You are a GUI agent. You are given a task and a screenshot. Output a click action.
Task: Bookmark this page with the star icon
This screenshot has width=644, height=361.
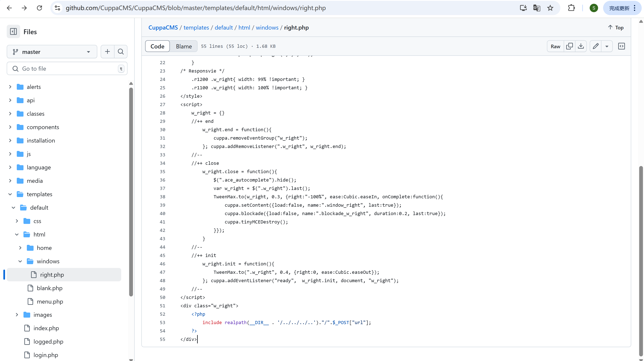tap(550, 8)
